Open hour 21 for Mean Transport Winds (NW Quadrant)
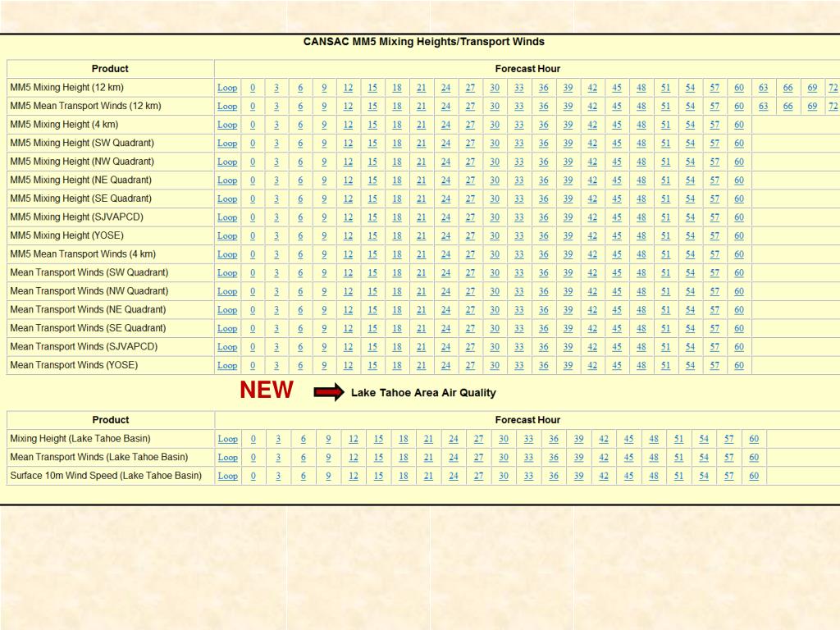 pyautogui.click(x=422, y=291)
